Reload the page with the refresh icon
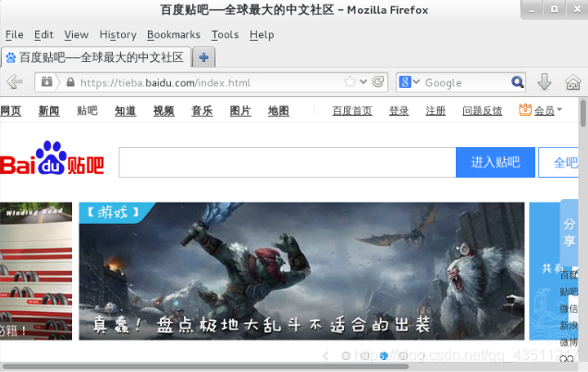Viewport: 588px width, 372px height. 378,81
